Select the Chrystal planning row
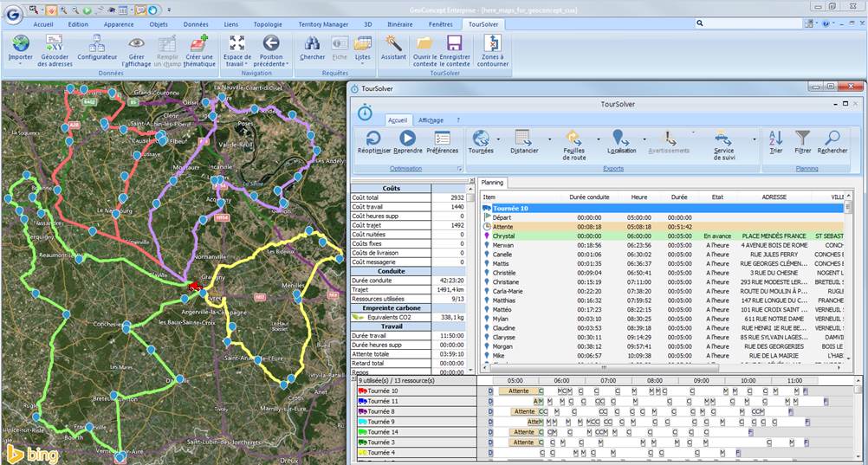This screenshot has width=868, height=465. [x=662, y=236]
